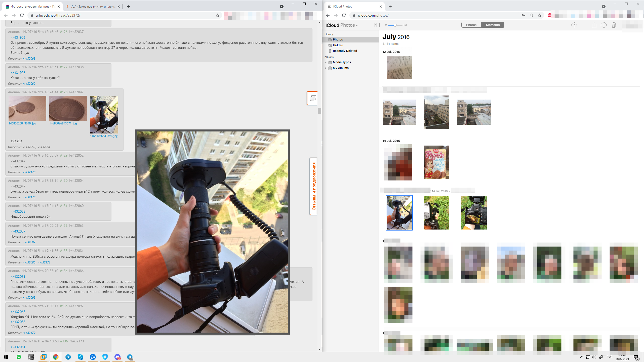Open the Внучка cookie package thumbnail
The width and height of the screenshot is (644, 362).
click(x=436, y=162)
